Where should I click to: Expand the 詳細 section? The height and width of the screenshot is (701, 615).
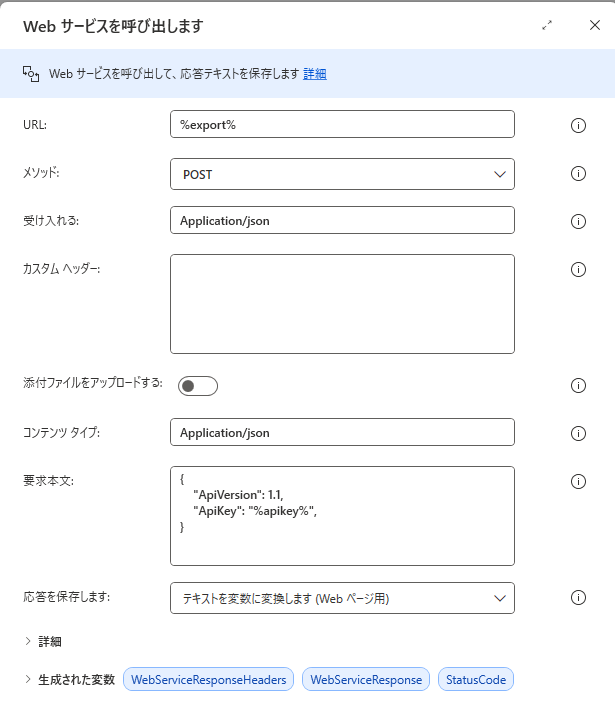click(43, 642)
